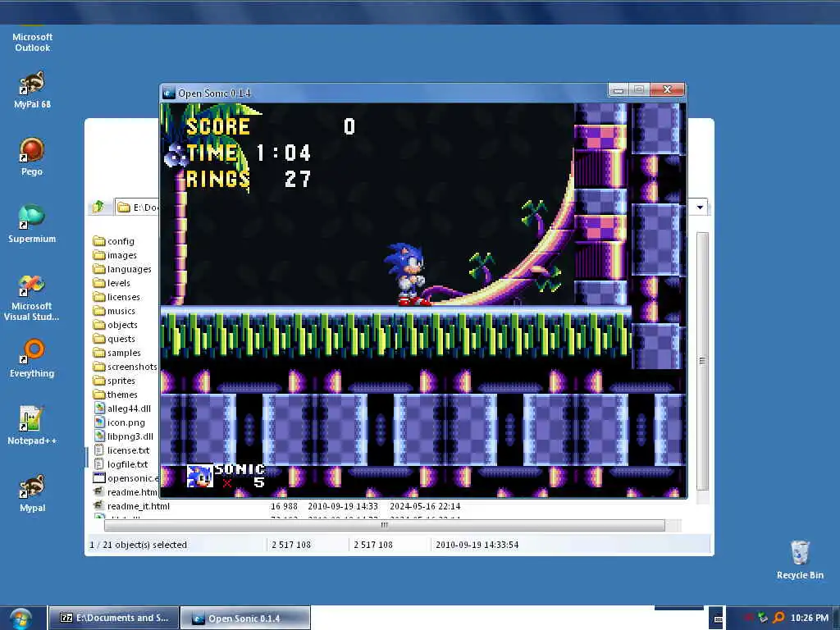
Task: Click the RINGS counter in game HUD
Action: [x=248, y=179]
